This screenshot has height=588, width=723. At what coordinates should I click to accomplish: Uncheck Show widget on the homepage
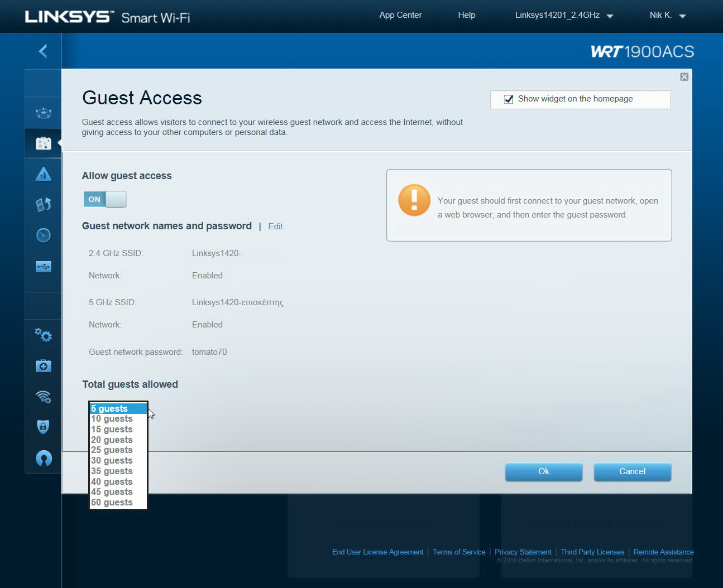point(509,99)
